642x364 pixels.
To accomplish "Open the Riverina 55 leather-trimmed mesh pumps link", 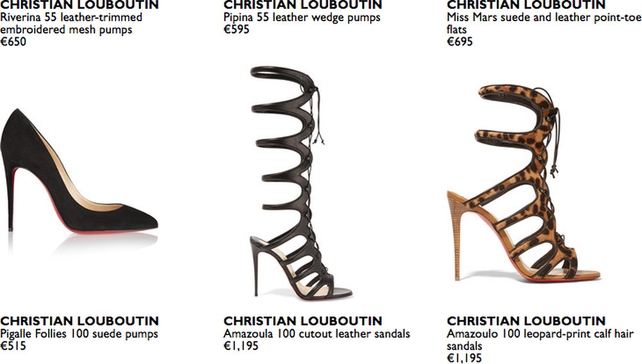I will point(71,23).
